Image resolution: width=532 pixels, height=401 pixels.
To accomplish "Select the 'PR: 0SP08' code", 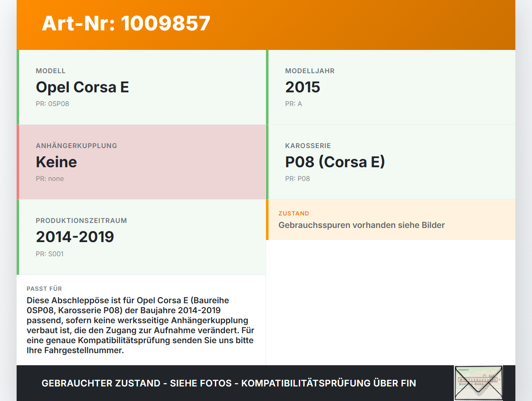I will tap(52, 104).
